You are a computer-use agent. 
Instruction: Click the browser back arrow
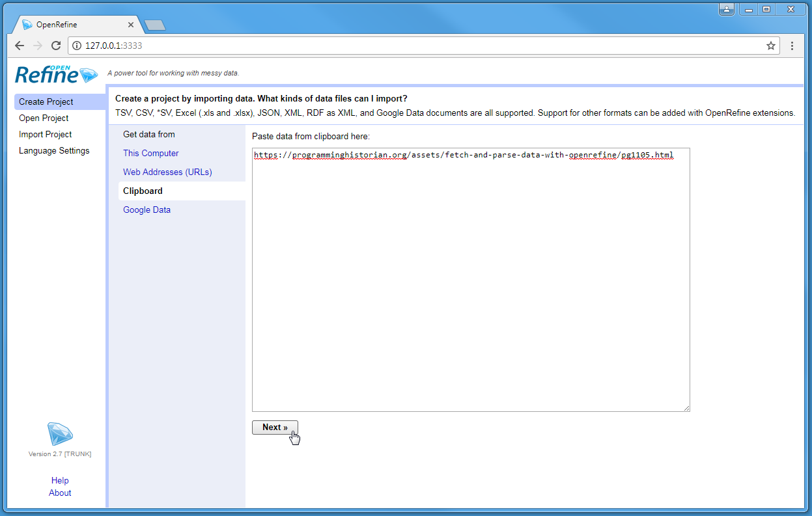coord(20,46)
